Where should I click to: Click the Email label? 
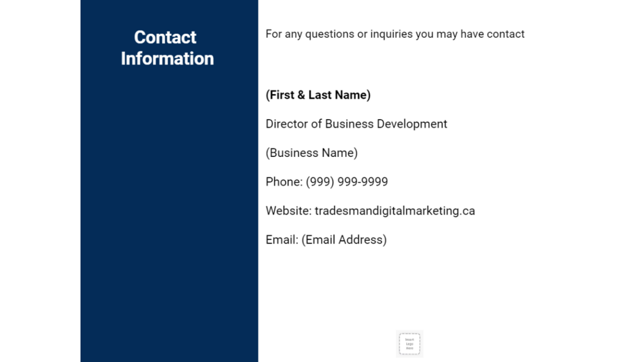pyautogui.click(x=282, y=240)
